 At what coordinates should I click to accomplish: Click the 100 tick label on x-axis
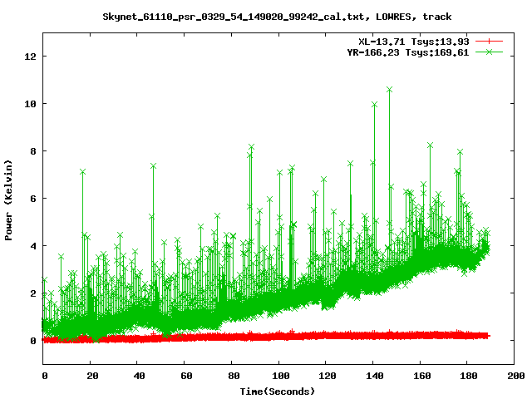pos(278,376)
